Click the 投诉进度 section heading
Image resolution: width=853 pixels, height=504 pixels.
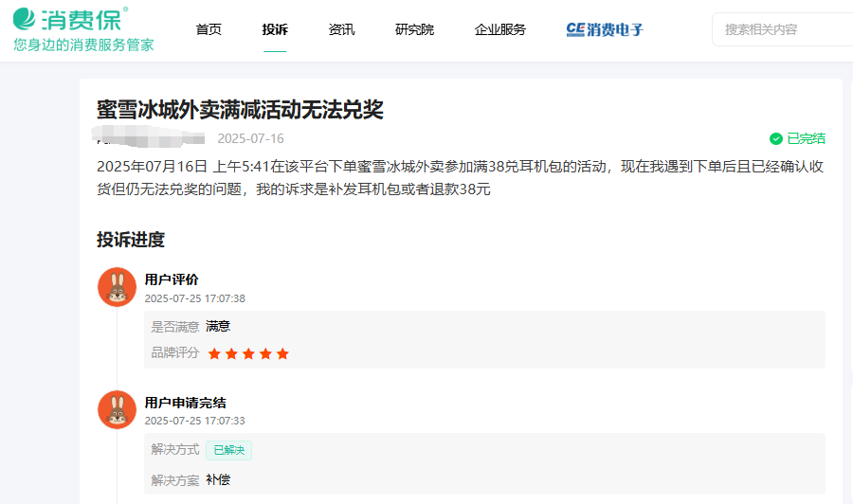(131, 240)
